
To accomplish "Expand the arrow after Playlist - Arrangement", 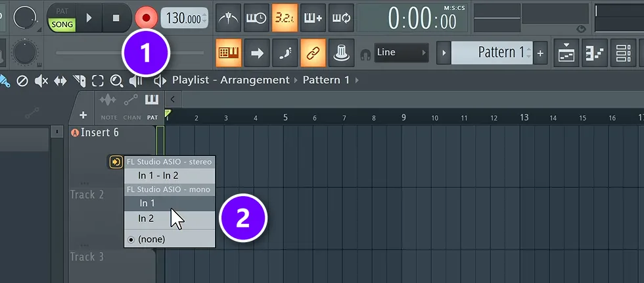I will [296, 80].
